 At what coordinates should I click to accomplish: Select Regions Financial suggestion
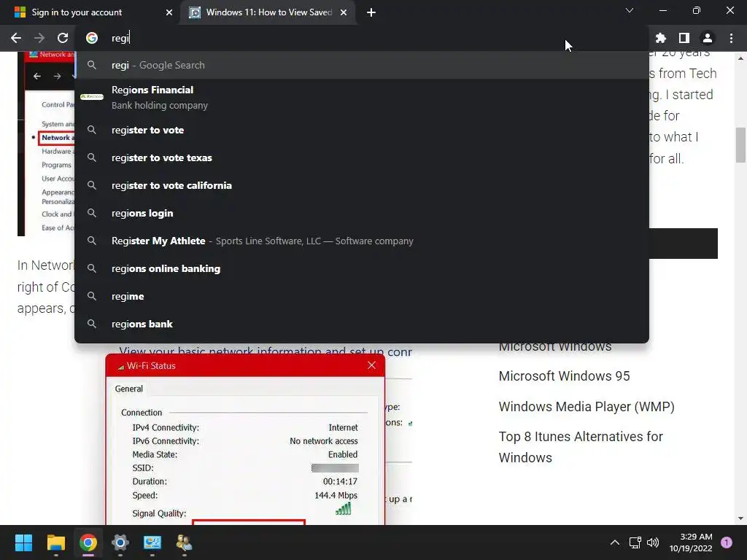[362, 97]
